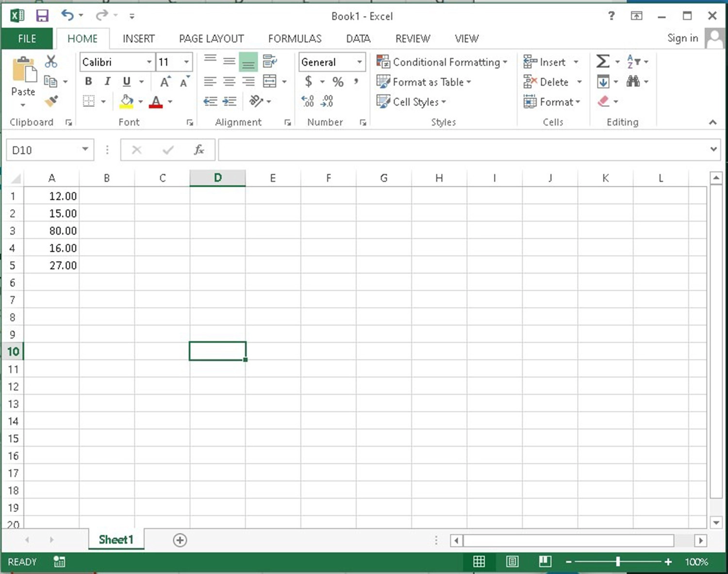728x574 pixels.
Task: Click the Orientation text angle icon
Action: click(x=256, y=101)
